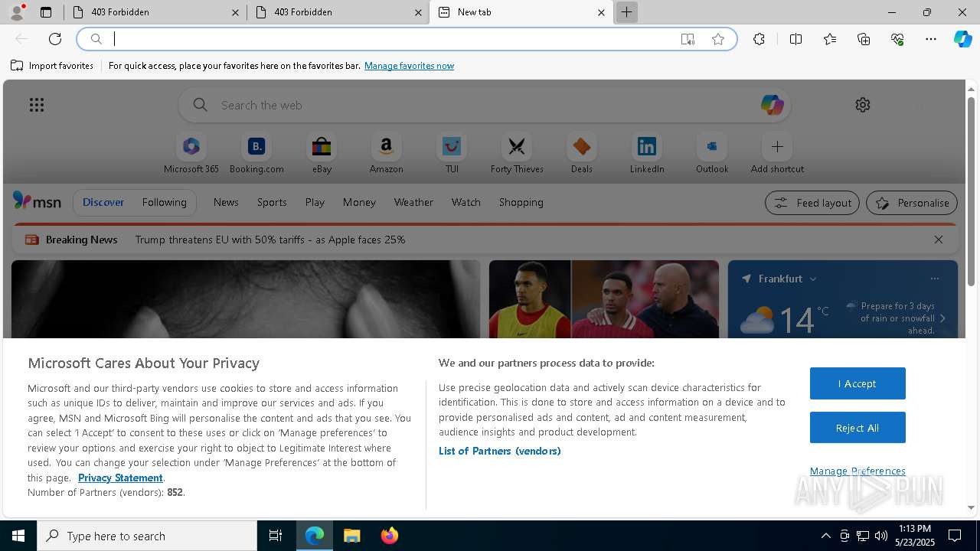Click the new tab plus button

click(x=626, y=12)
